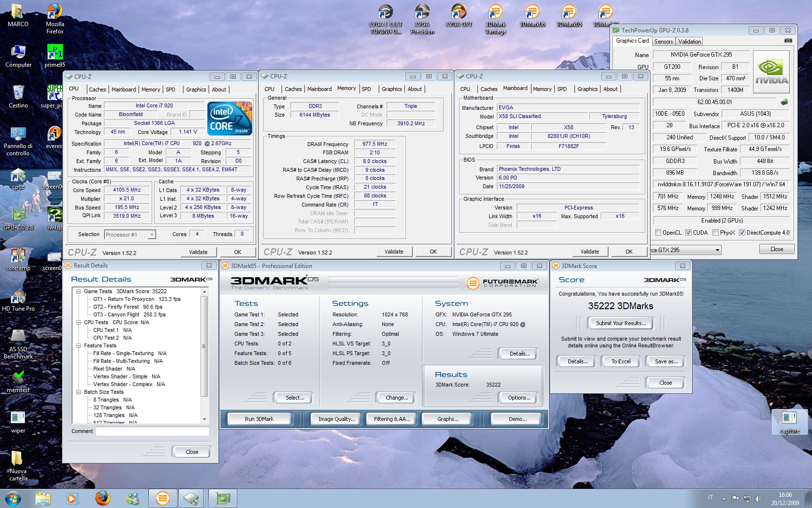812x508 pixels.
Task: Show hidden tray icons arrow
Action: point(724,498)
